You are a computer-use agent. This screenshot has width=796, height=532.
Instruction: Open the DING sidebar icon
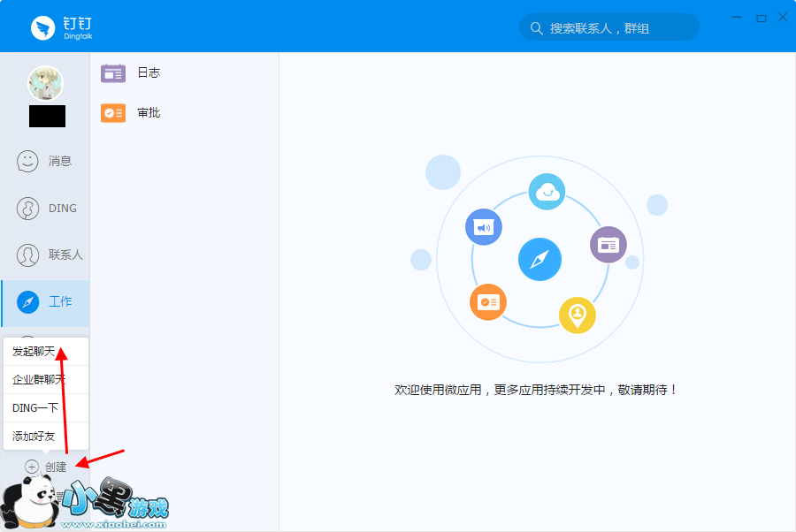(28, 209)
